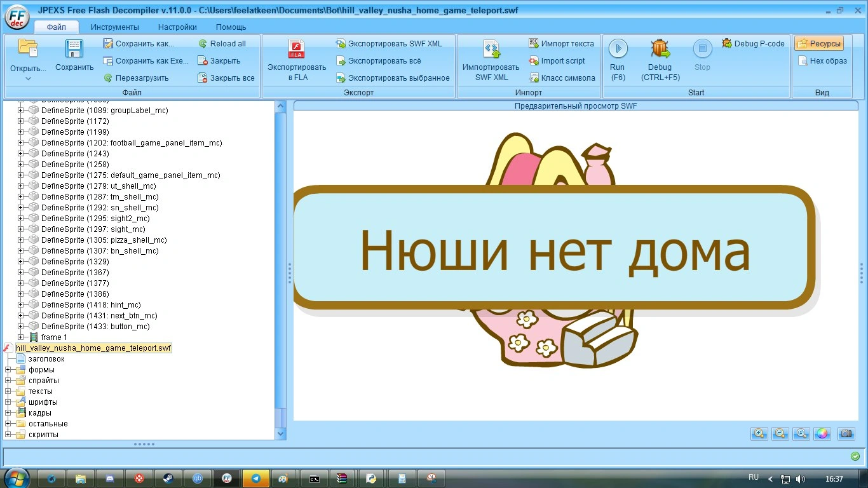The width and height of the screenshot is (868, 488).
Task: Click Reload all in the ribbon
Action: click(x=222, y=44)
